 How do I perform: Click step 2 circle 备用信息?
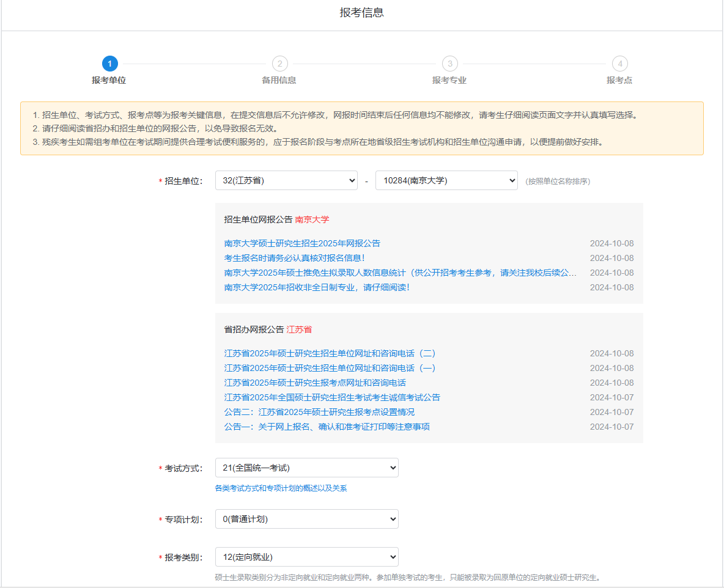pyautogui.click(x=279, y=64)
